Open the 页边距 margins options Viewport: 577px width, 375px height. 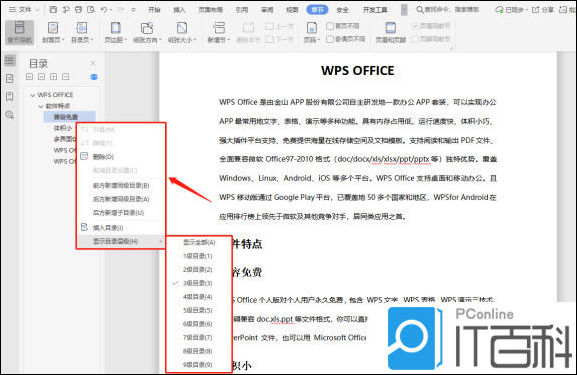pos(116,32)
